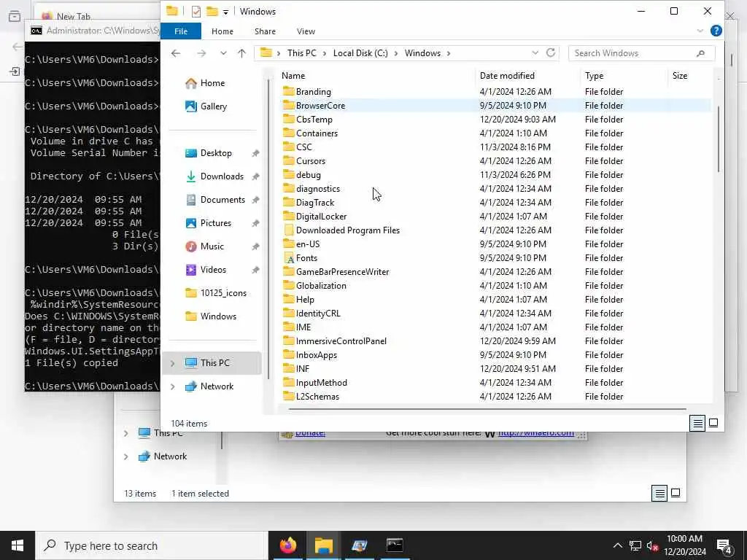Click the Properties quick access toolbar icon
Image resolution: width=747 pixels, height=560 pixels.
tap(196, 12)
